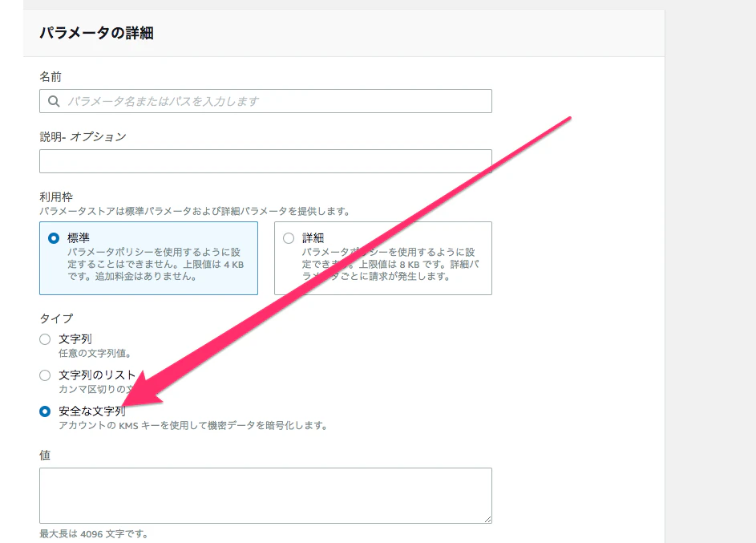
Task: Select the 詳細 tier radio button
Action: tap(289, 238)
